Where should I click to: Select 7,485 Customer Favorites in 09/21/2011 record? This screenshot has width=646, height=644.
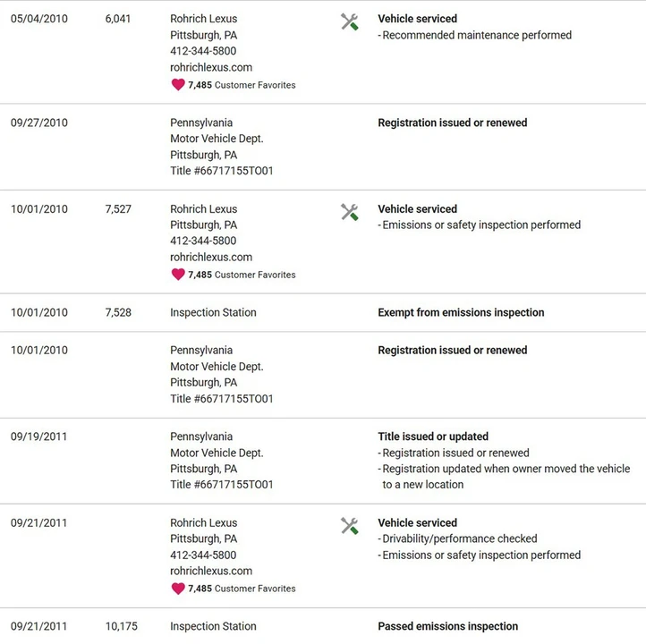[242, 589]
